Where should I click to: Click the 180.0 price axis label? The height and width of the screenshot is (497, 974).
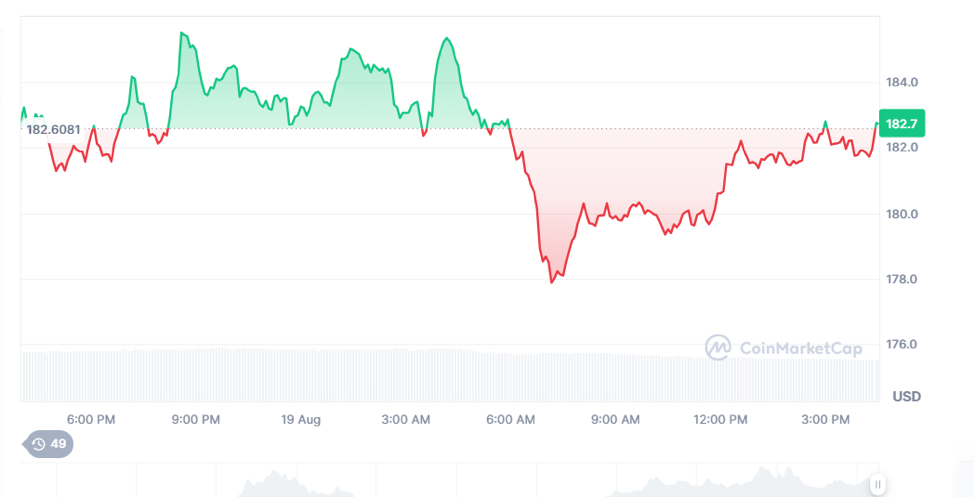pos(901,214)
